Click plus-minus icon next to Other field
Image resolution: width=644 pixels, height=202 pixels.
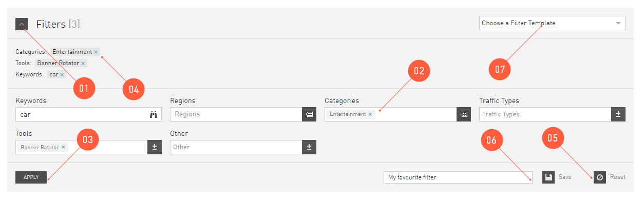(x=309, y=147)
